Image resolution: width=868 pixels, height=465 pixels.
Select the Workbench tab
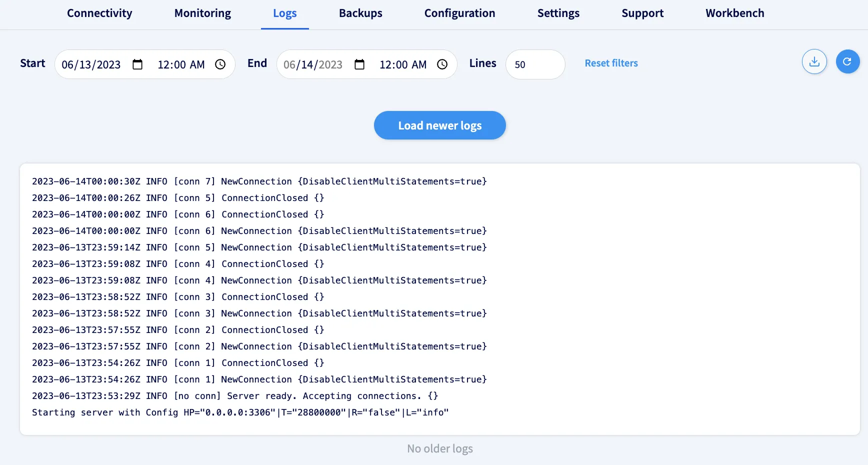click(x=734, y=13)
